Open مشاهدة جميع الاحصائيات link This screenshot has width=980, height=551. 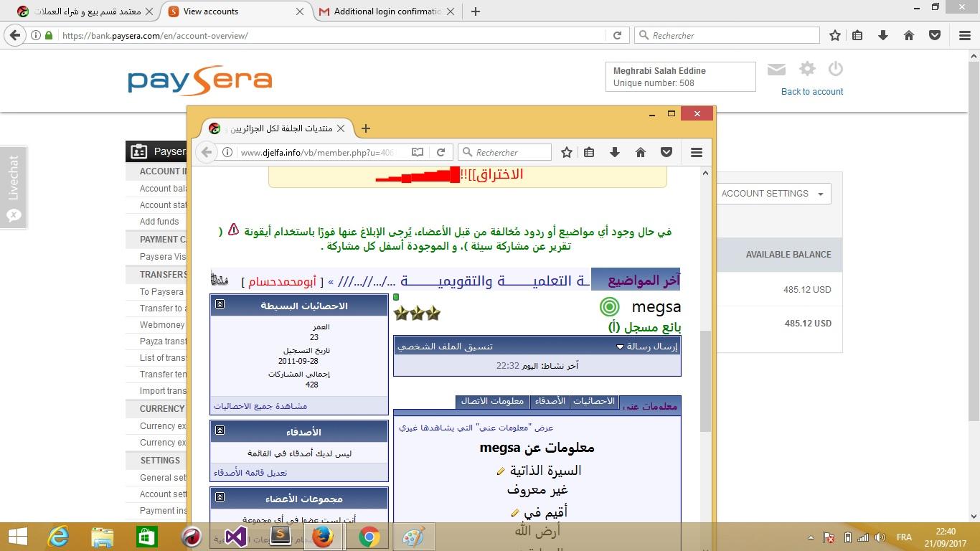coord(260,406)
